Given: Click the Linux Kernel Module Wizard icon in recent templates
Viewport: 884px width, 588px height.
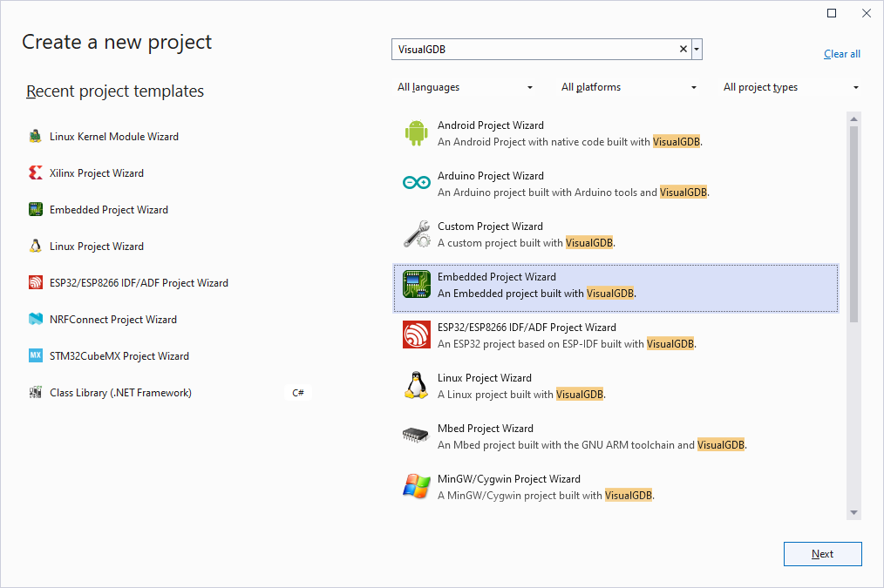Looking at the screenshot, I should (x=36, y=136).
